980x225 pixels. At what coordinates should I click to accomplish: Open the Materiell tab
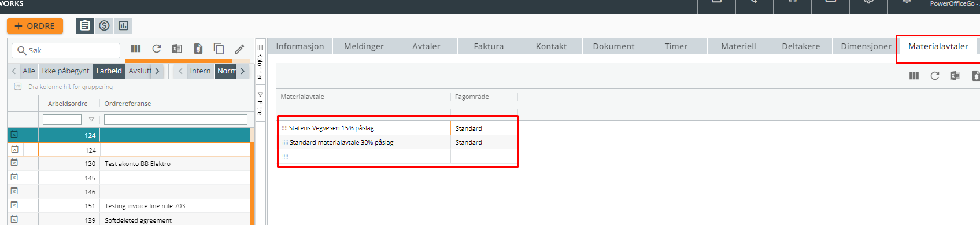(x=738, y=46)
